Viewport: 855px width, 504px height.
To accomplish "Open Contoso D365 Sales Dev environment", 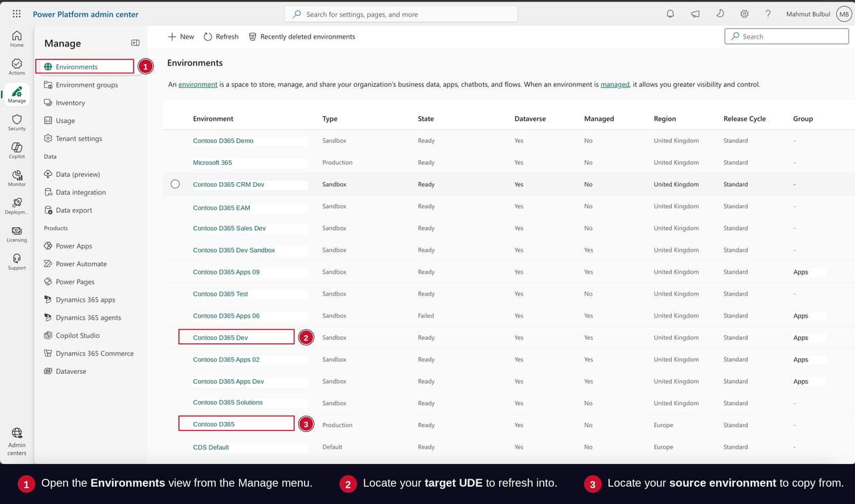I will point(229,228).
